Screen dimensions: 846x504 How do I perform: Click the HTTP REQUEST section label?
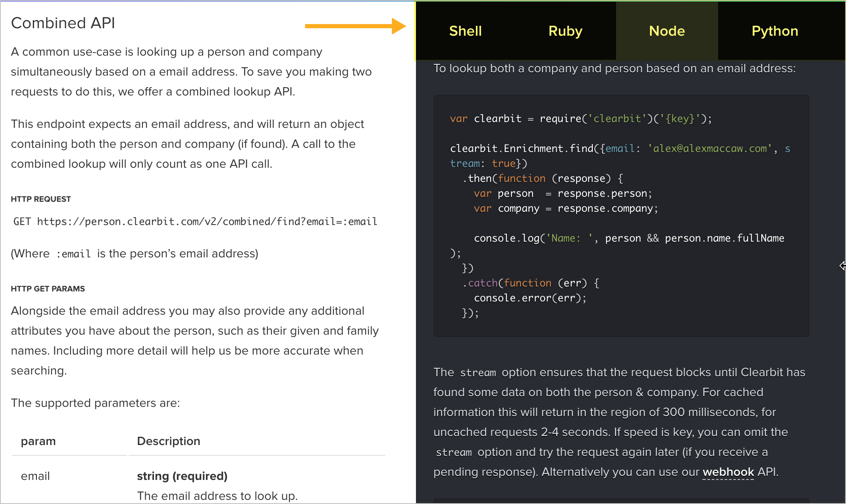click(41, 199)
